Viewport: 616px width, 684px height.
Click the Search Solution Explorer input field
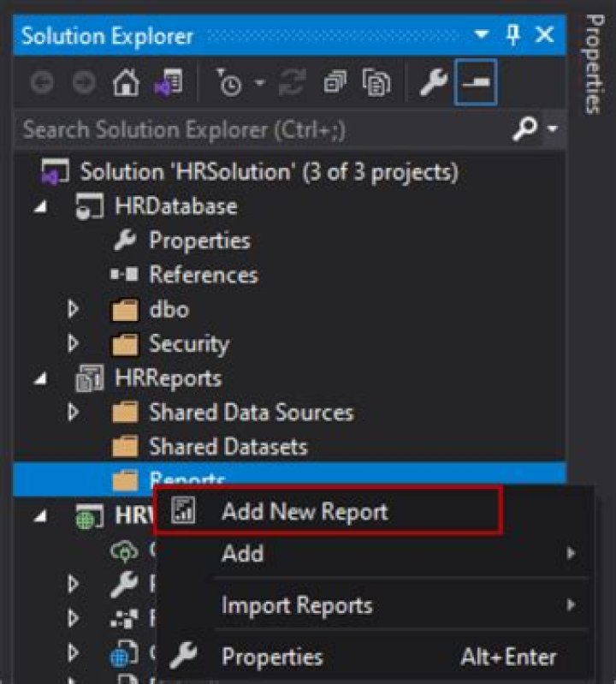(x=257, y=129)
